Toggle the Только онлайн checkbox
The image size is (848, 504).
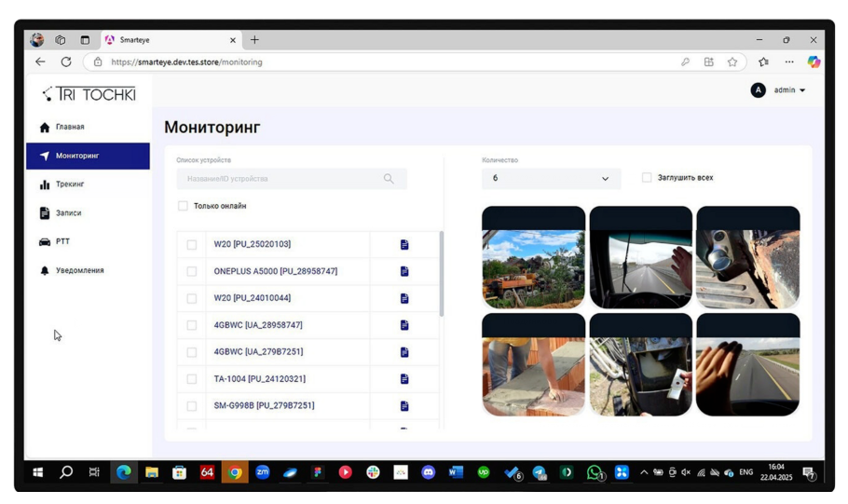(183, 206)
